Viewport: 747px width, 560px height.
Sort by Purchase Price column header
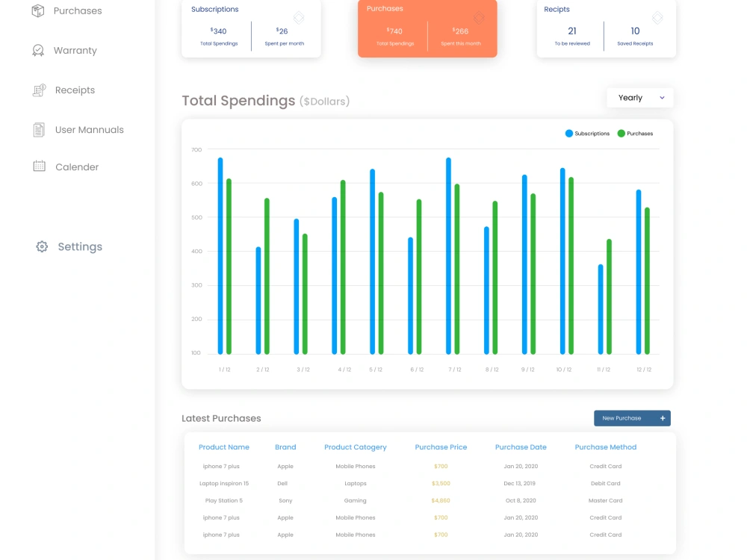(x=441, y=447)
